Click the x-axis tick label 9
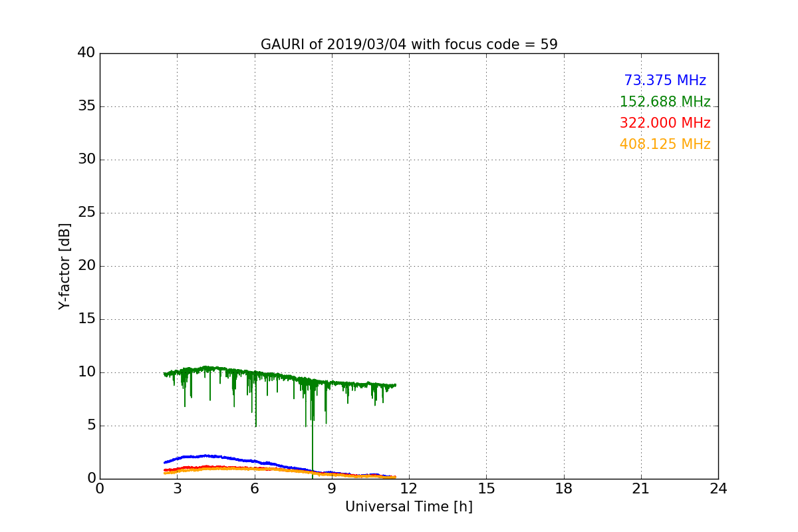The image size is (798, 532). click(332, 489)
